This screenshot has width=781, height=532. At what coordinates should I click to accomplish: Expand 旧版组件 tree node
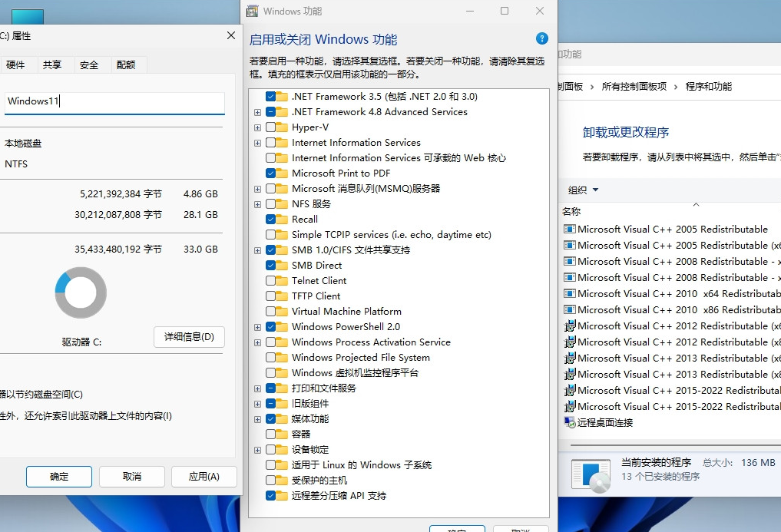pyautogui.click(x=257, y=404)
